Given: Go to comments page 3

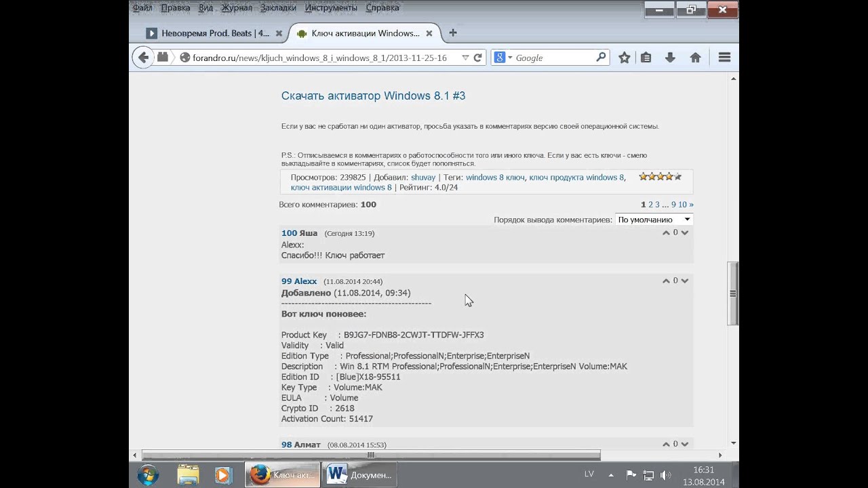Looking at the screenshot, I should click(657, 204).
